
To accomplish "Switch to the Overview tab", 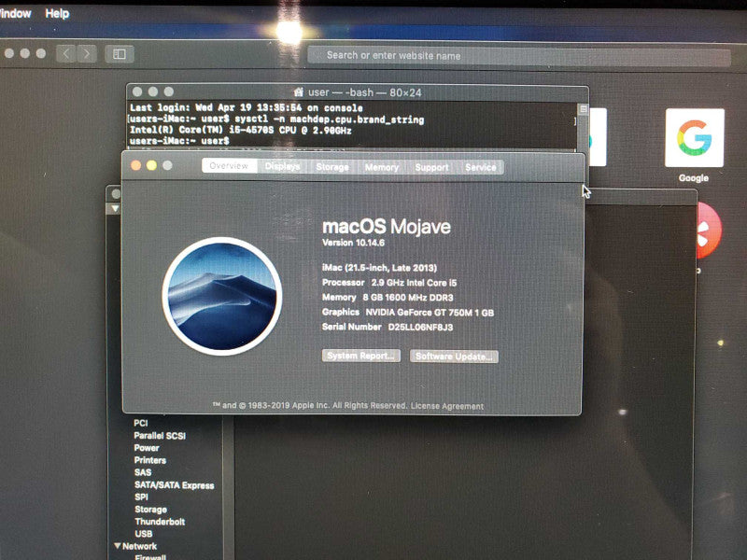I will 229,166.
